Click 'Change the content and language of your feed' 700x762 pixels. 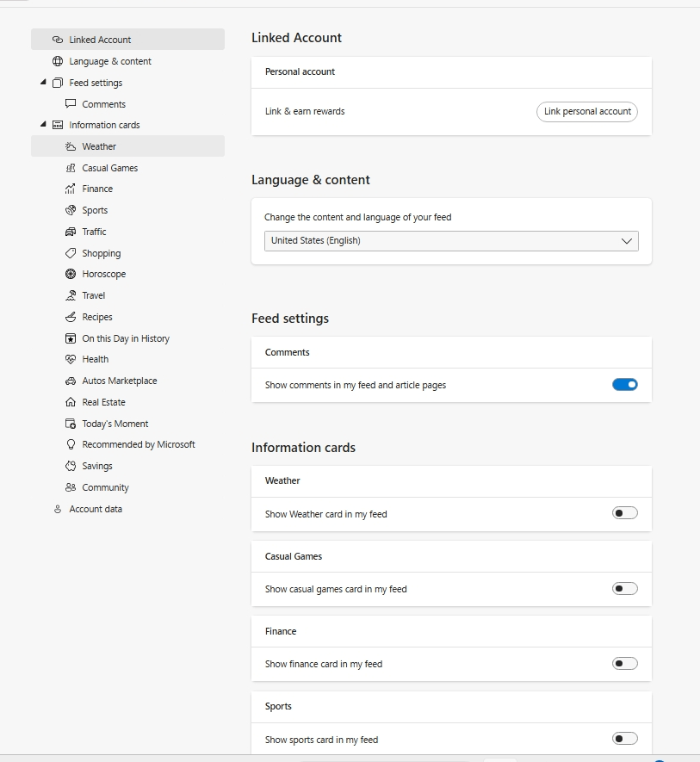click(x=358, y=217)
